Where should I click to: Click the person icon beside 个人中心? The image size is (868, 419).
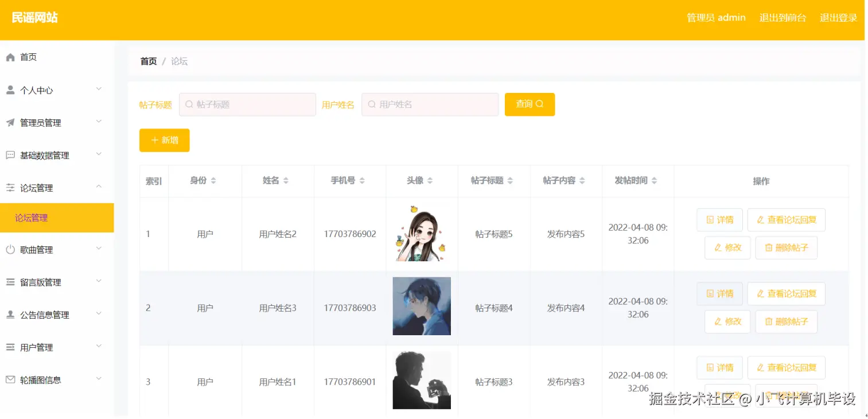(x=10, y=90)
